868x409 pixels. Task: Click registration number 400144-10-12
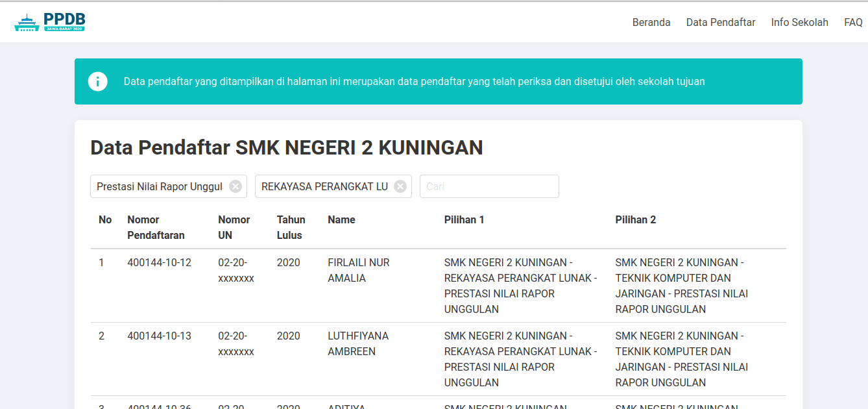pyautogui.click(x=159, y=262)
